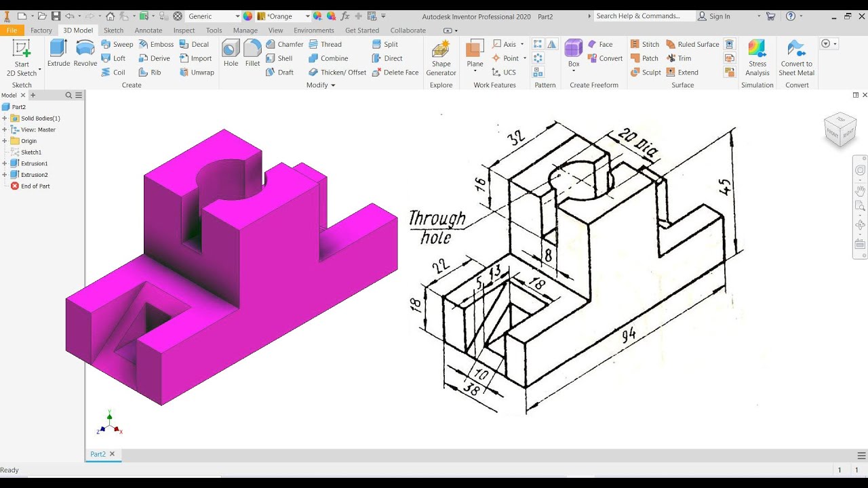Choose the Sweep command
This screenshot has height=488, width=868.
point(117,44)
